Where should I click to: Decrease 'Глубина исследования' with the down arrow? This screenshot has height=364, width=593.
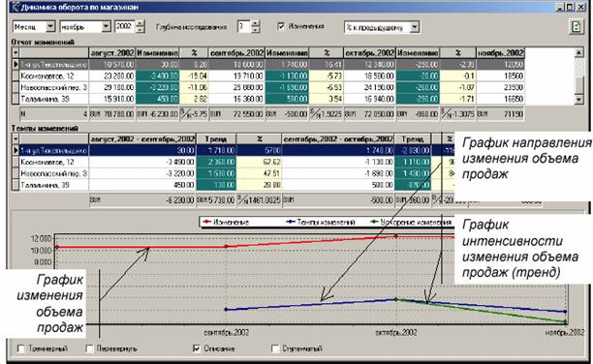pos(256,29)
